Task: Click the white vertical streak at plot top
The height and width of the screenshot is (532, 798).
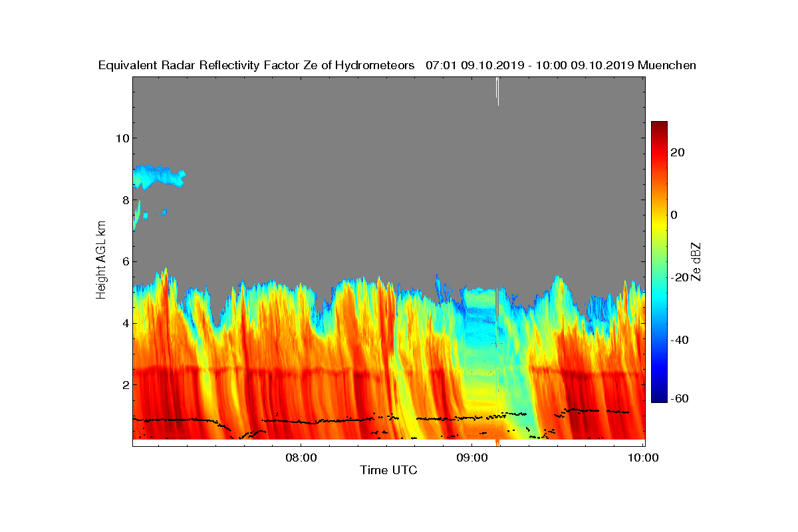Action: [497, 91]
